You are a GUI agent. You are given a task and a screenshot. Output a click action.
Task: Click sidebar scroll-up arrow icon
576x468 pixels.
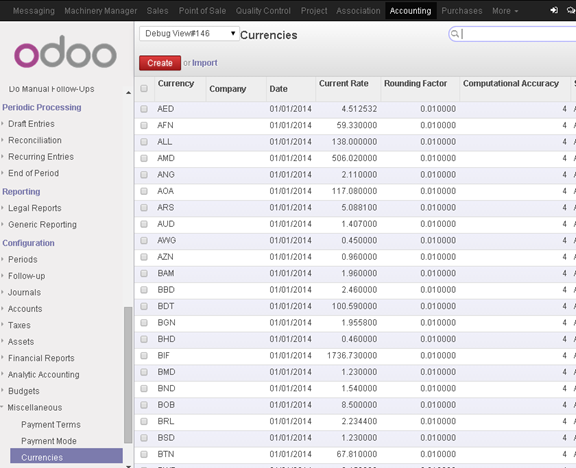click(x=128, y=93)
